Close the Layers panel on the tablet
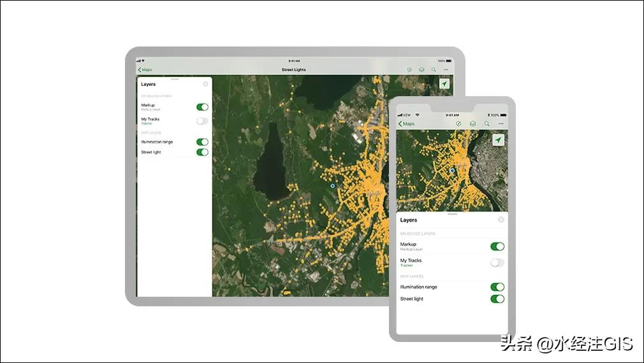 point(205,83)
